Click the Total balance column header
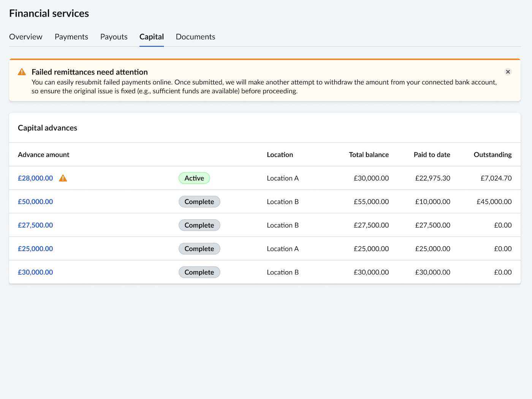Screen dimensions: 532x399 (369, 155)
